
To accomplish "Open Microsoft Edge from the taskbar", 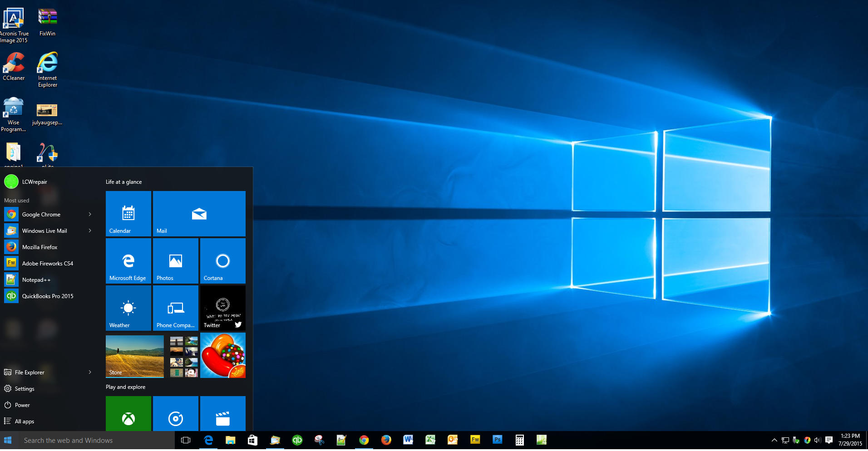I will click(208, 440).
